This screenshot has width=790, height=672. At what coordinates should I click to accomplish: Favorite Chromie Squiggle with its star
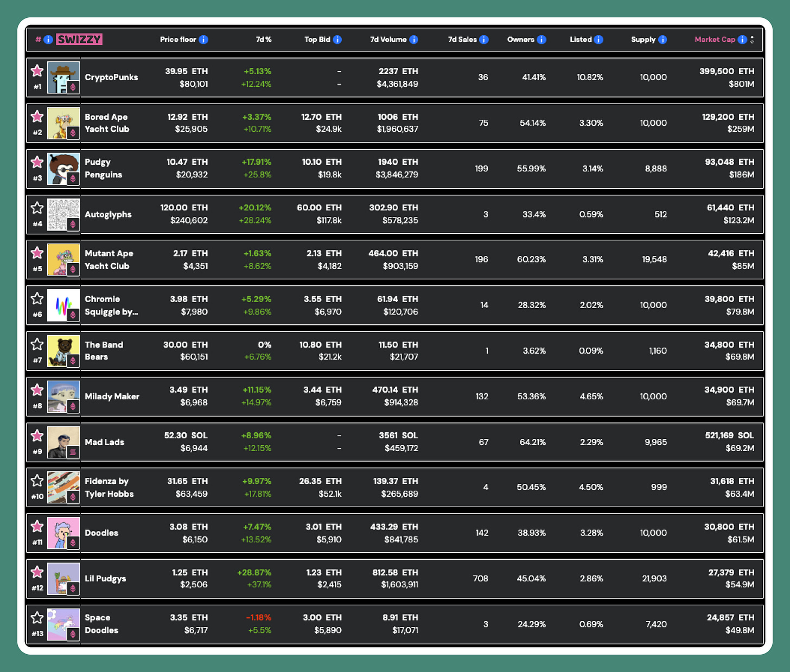point(37,298)
